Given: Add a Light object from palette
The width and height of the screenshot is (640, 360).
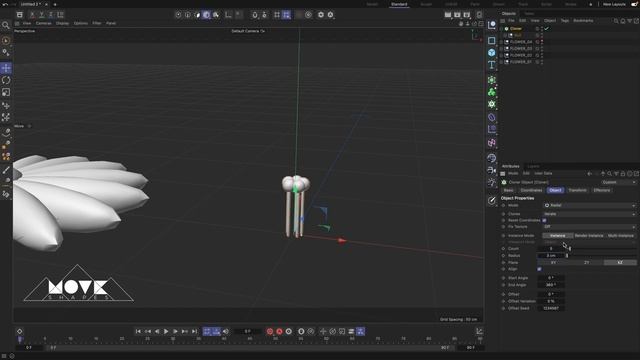Looking at the screenshot, I should pyautogui.click(x=491, y=182).
